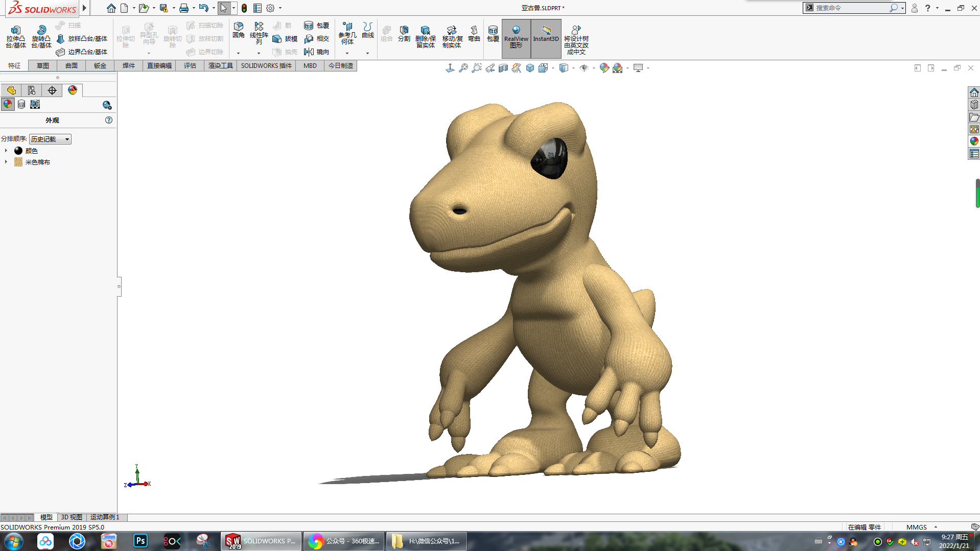The image size is (980, 551).
Task: Click the 颜色 black color swatch
Action: tap(18, 151)
